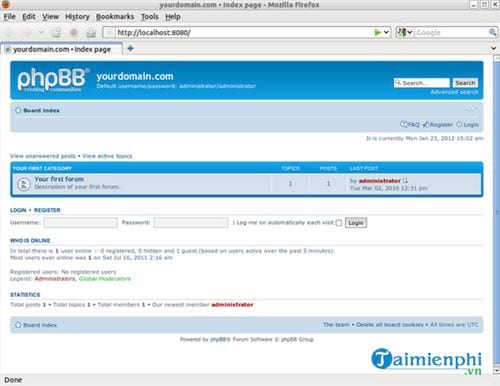Enable Log me on automatically each visit
The width and height of the screenshot is (500, 386).
pyautogui.click(x=339, y=223)
